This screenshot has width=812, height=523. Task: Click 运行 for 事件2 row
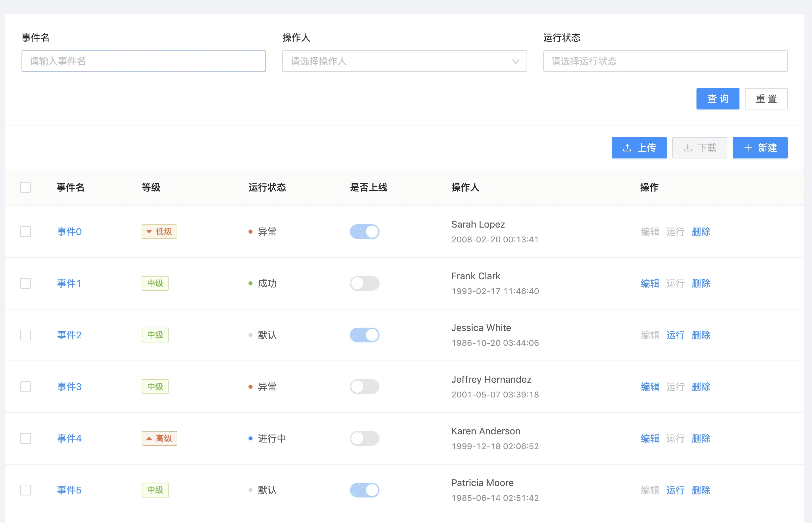point(675,335)
